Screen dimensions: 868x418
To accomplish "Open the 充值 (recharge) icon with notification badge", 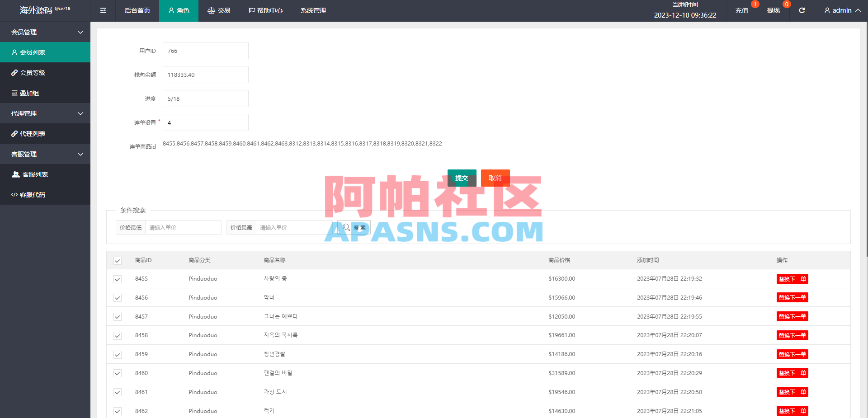I will coord(741,10).
